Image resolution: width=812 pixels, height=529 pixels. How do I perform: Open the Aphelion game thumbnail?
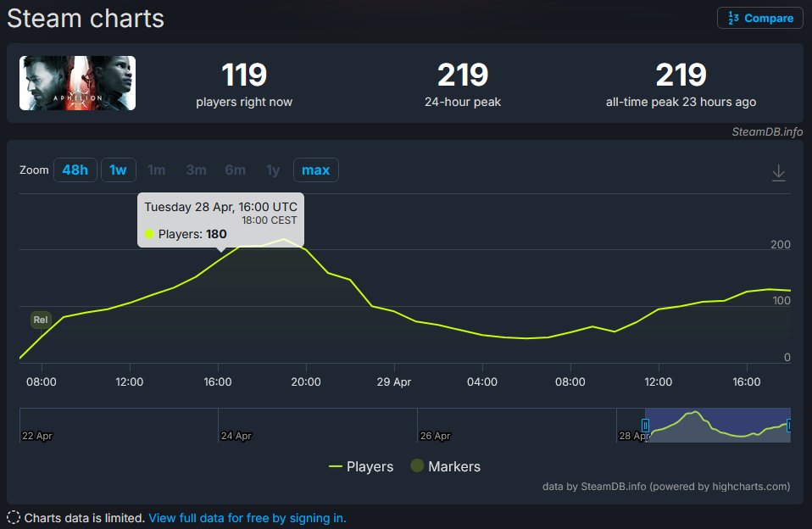point(78,83)
